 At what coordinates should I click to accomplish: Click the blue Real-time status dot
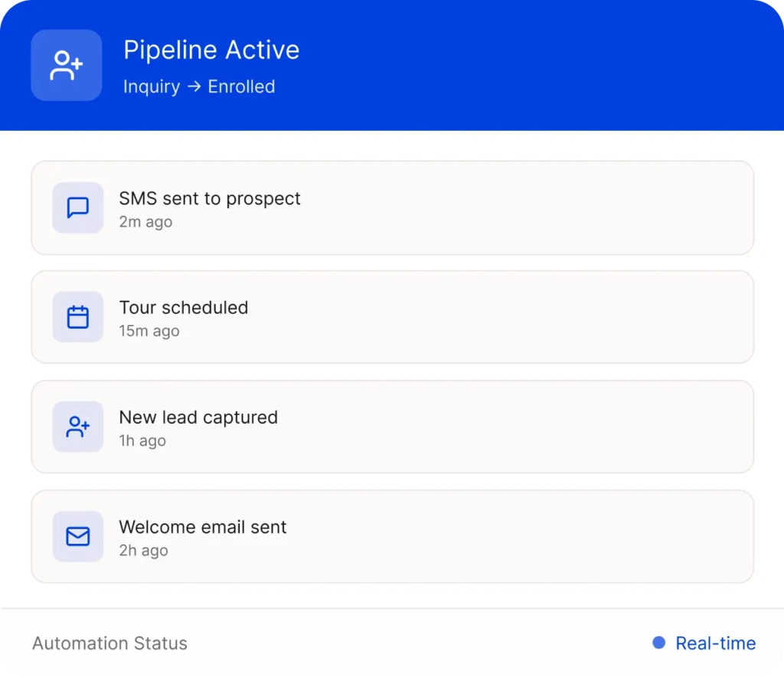[x=658, y=643]
